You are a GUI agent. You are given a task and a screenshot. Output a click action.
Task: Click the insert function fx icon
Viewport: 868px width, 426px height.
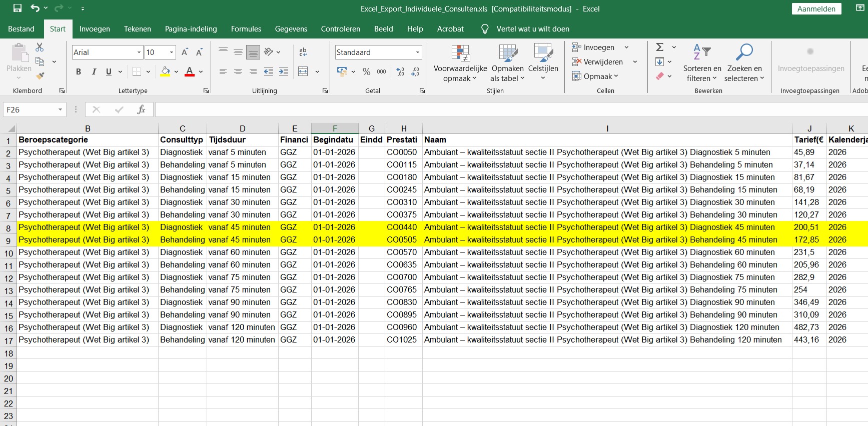(141, 109)
